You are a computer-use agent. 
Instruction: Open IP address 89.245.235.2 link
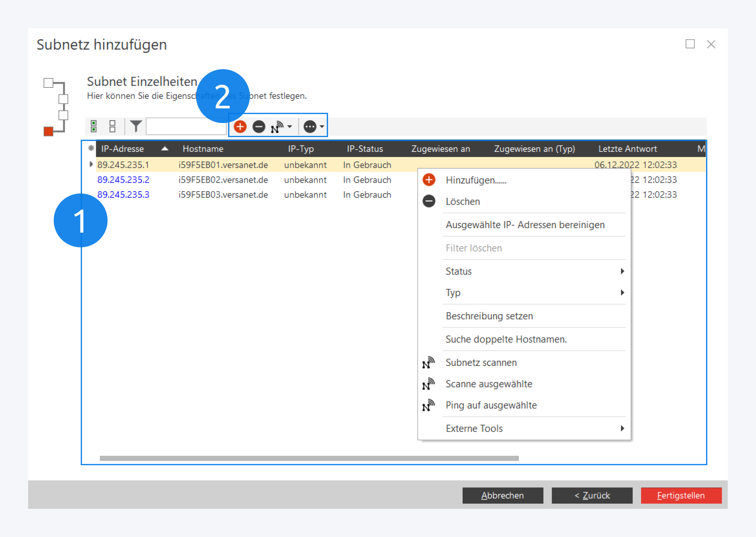pos(123,179)
